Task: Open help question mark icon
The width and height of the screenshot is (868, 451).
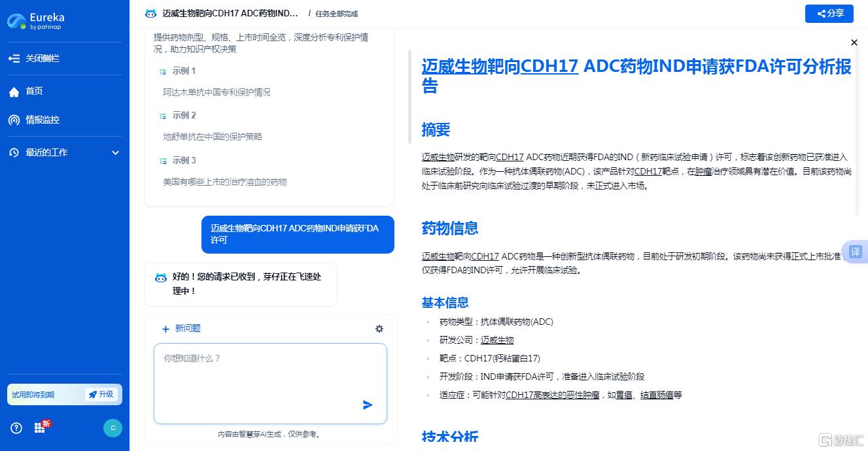Action: coord(16,428)
